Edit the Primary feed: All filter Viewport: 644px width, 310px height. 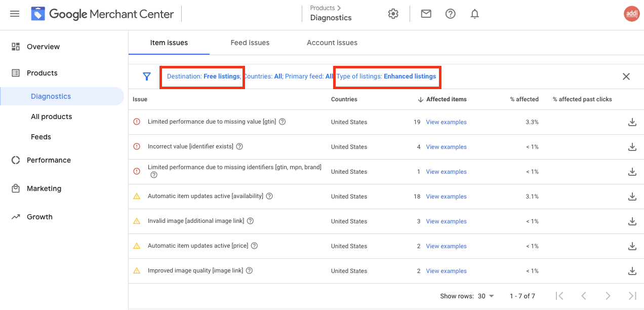[x=309, y=76]
